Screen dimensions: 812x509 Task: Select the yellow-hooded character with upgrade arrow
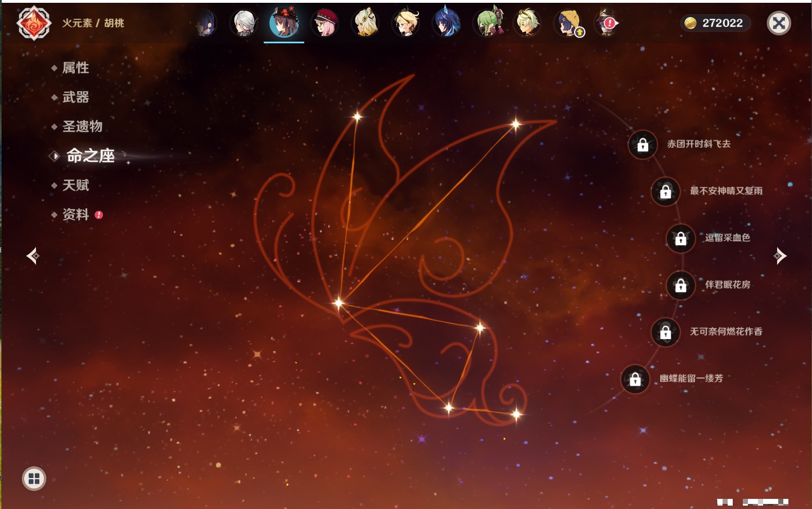569,24
